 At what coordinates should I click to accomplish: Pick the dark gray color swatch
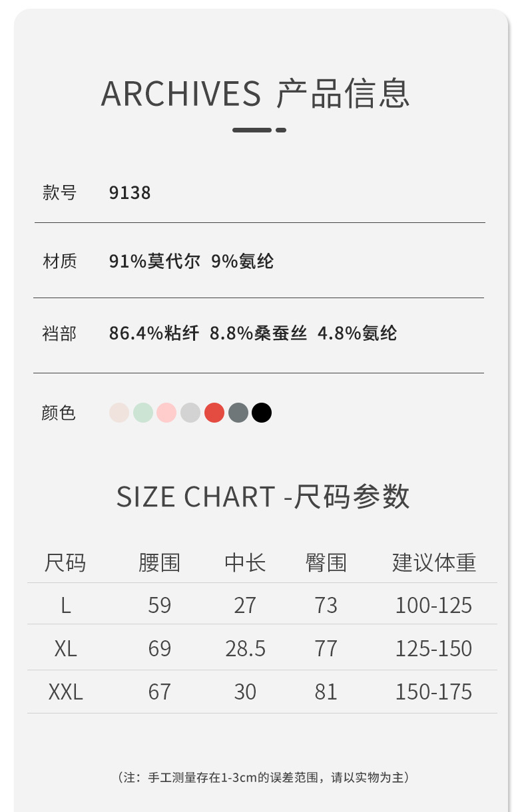[x=238, y=413]
